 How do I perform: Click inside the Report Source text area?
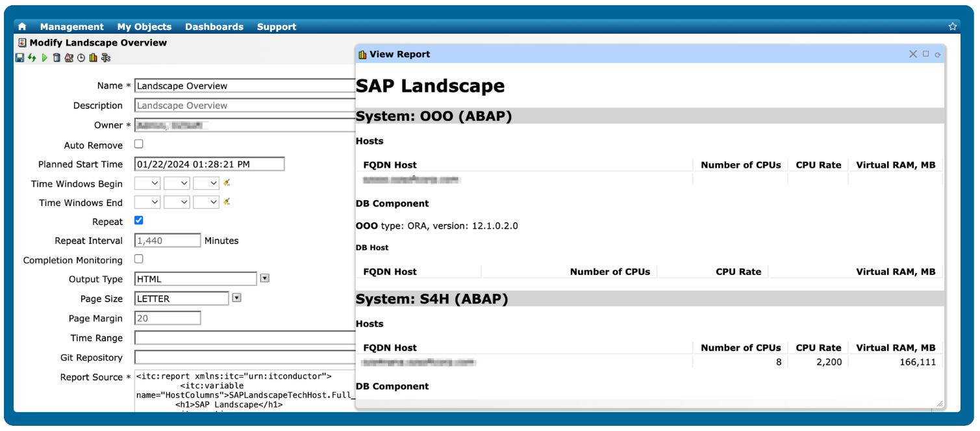(245, 391)
